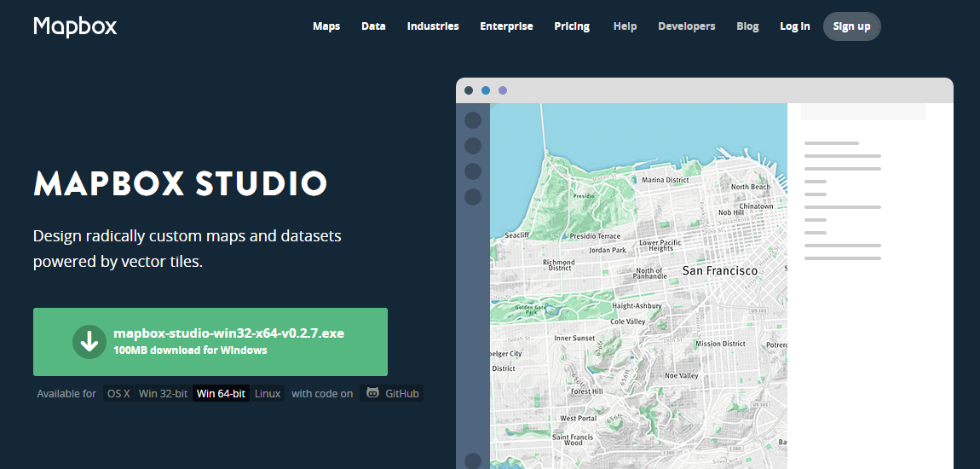Open the Maps menu item
The height and width of the screenshot is (469, 980).
[x=326, y=26]
